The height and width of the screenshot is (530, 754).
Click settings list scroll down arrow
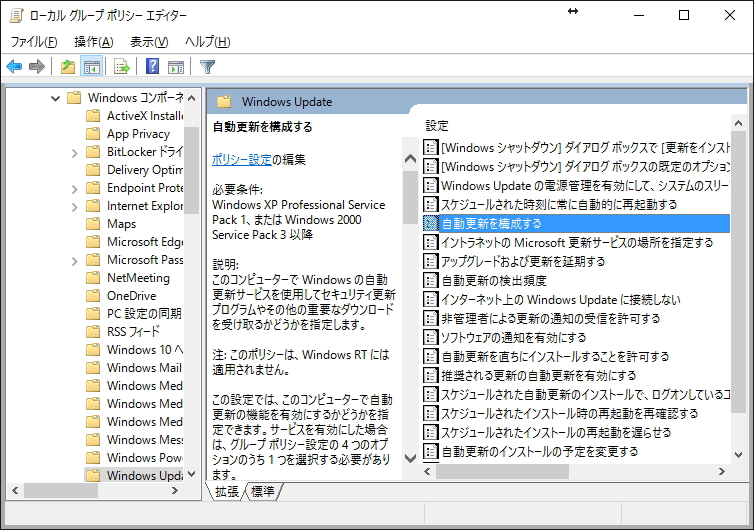pos(739,454)
